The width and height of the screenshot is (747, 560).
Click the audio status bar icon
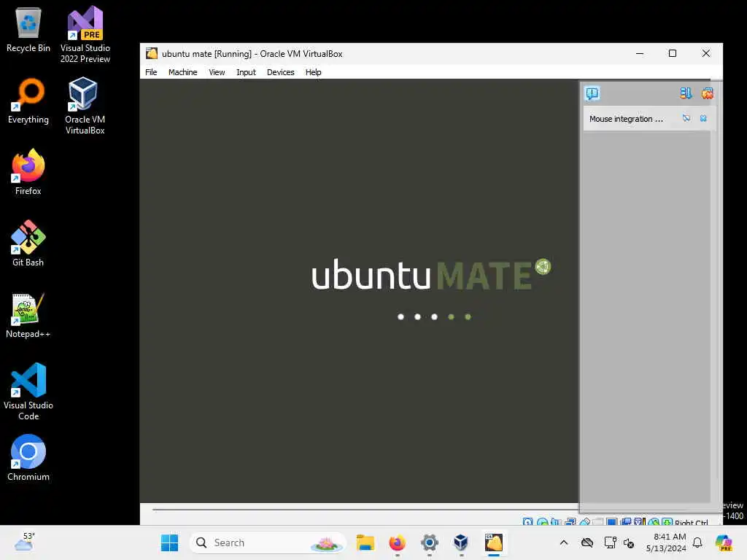[x=556, y=522]
